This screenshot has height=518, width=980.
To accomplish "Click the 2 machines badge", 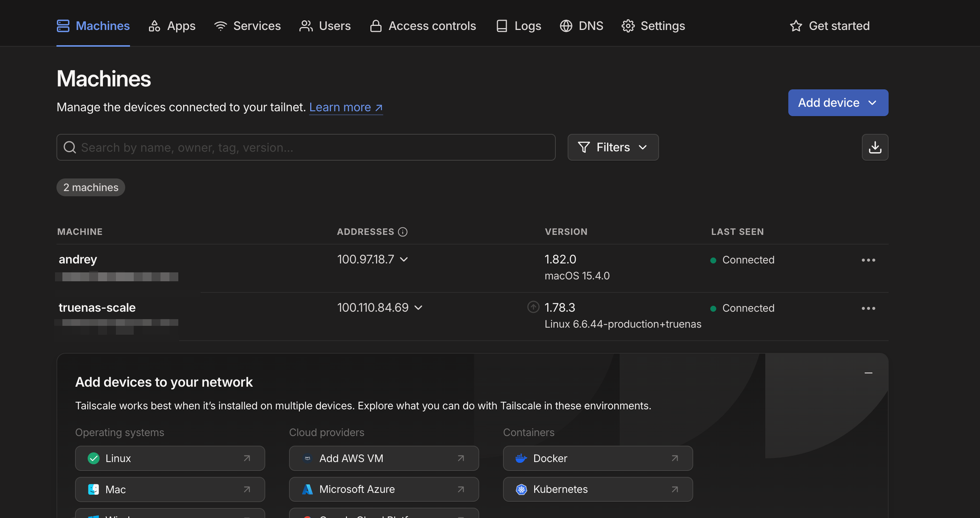I will click(91, 188).
